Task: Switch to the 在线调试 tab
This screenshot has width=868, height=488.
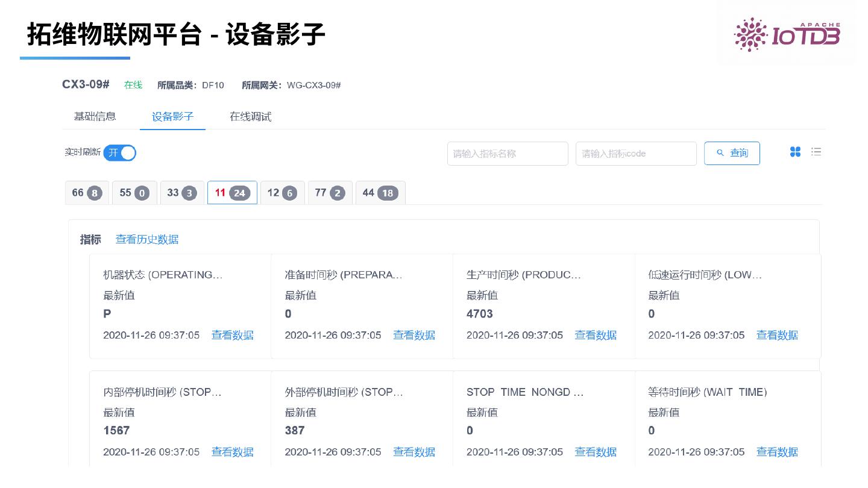Action: (x=250, y=116)
